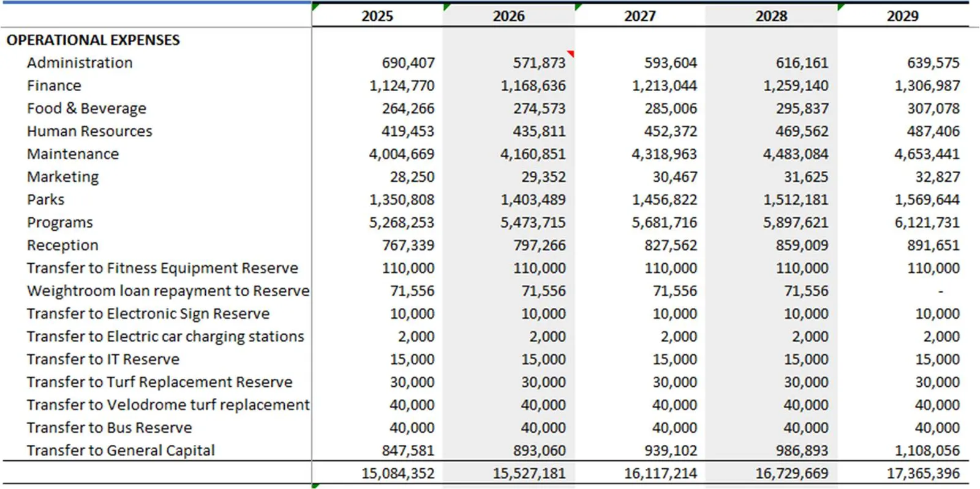The image size is (980, 489).
Task: Select the Administration row label
Action: (x=80, y=63)
